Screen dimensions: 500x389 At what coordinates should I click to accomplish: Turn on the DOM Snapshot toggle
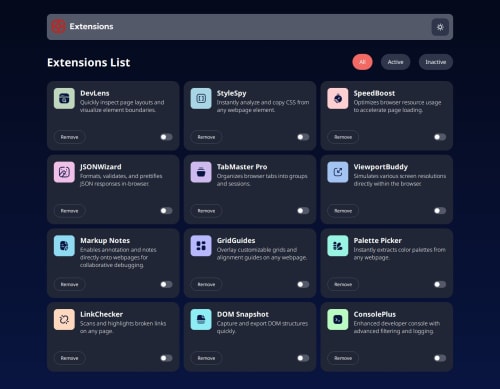coord(303,358)
